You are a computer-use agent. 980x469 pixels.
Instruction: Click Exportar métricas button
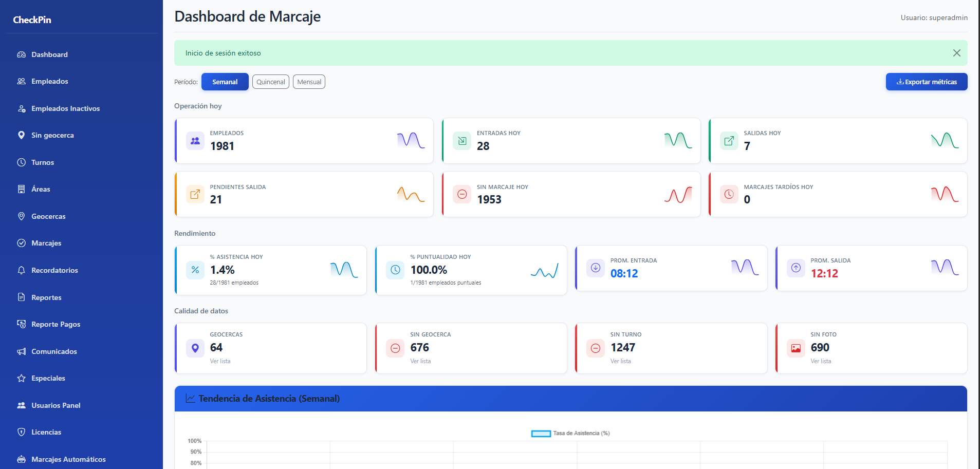927,82
